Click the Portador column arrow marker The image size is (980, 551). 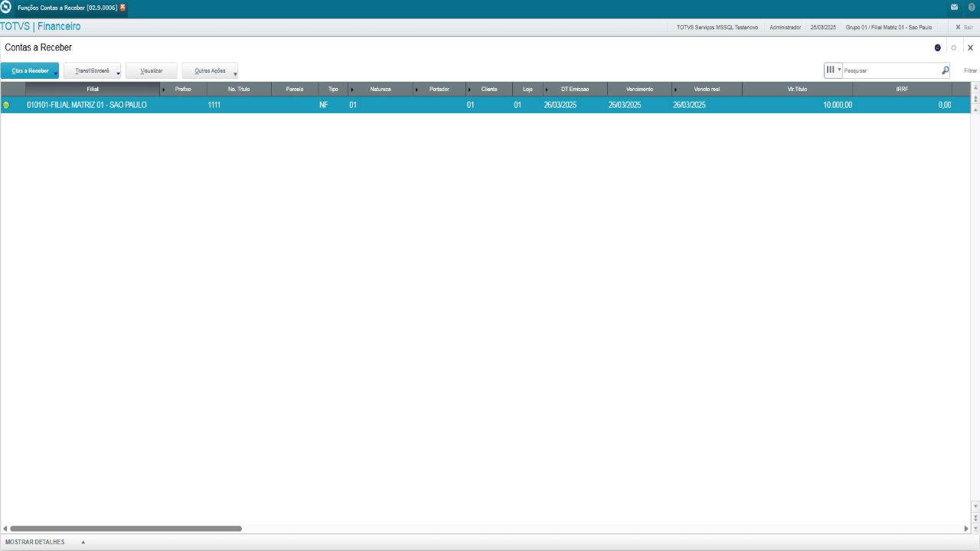tap(416, 90)
